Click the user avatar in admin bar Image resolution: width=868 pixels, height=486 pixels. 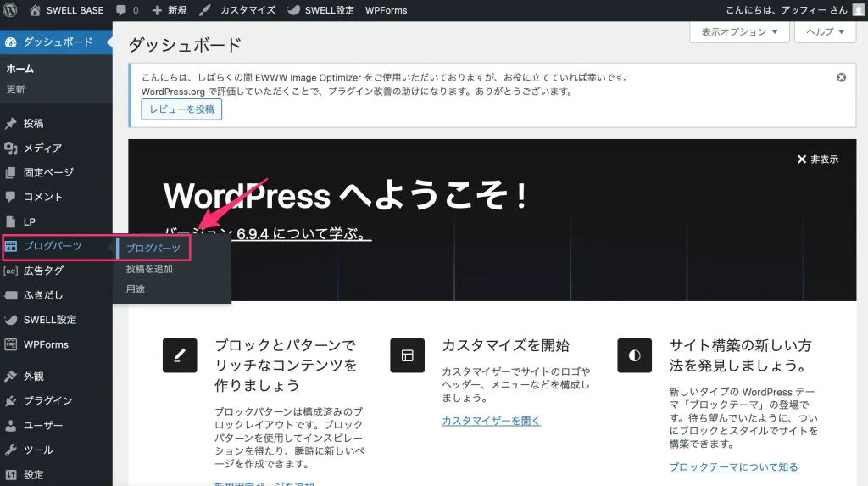pos(858,10)
